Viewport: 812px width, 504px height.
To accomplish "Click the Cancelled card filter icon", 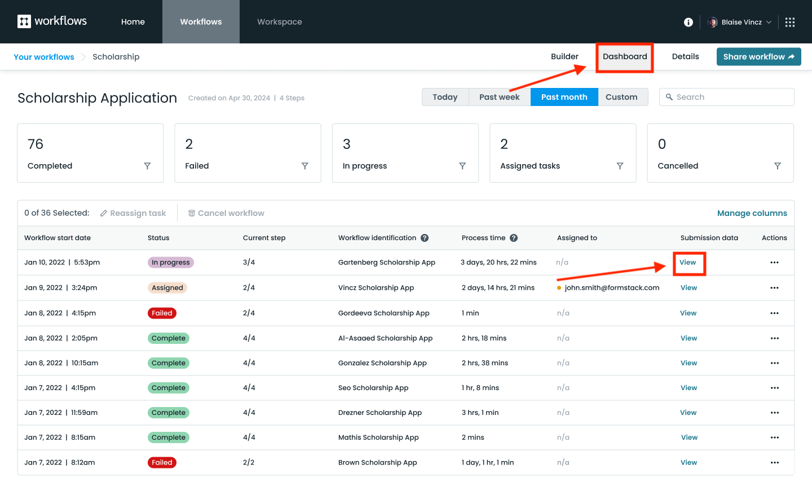I will (778, 166).
